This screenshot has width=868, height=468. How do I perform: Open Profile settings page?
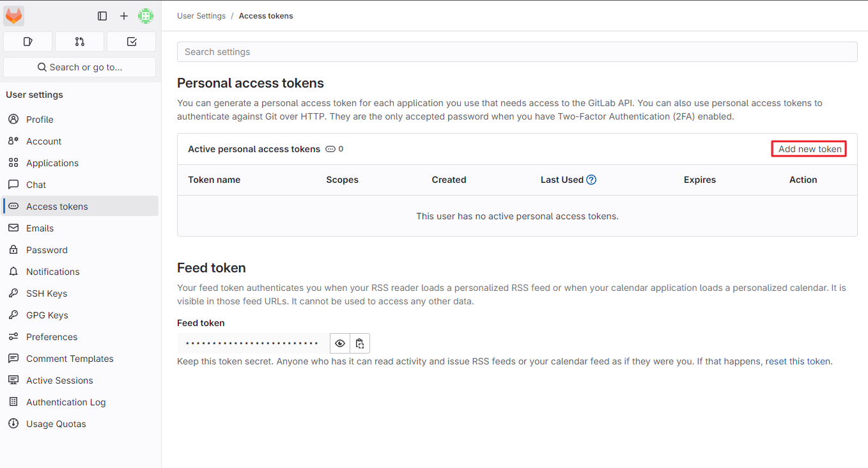[x=81, y=120]
